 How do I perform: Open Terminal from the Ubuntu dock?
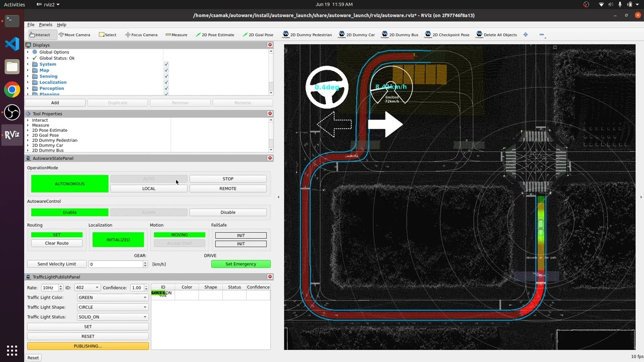12,21
